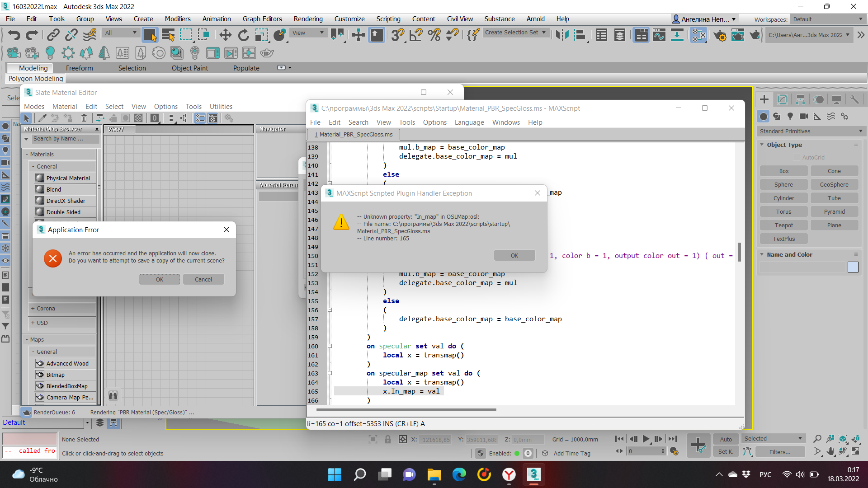Click the Zoom magnifier viewport control
This screenshot has width=868, height=488.
click(817, 439)
